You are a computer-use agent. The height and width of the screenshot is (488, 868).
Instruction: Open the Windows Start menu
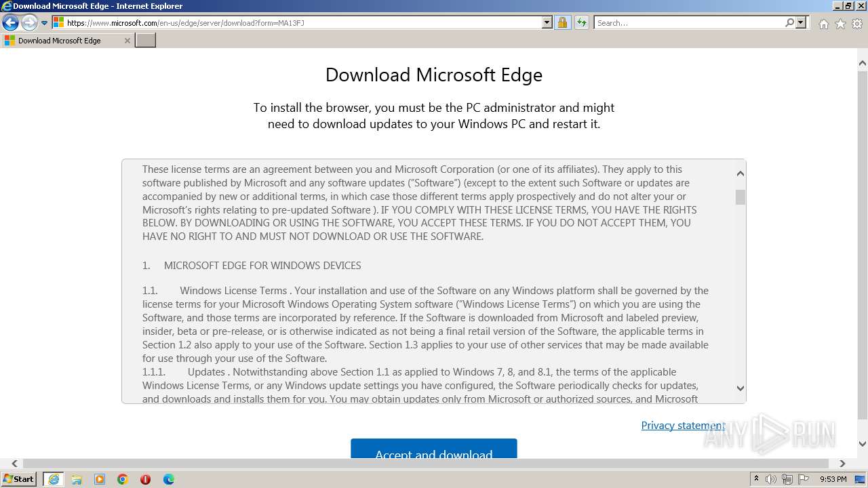tap(19, 479)
